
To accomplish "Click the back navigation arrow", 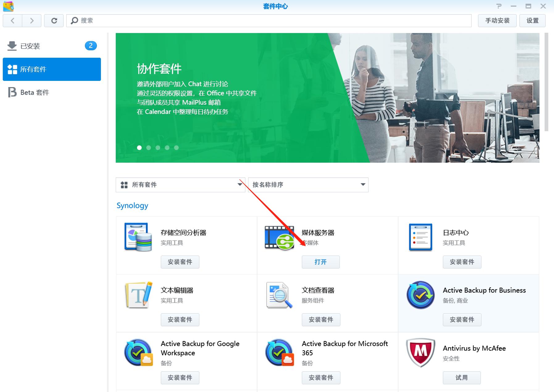I will point(12,21).
